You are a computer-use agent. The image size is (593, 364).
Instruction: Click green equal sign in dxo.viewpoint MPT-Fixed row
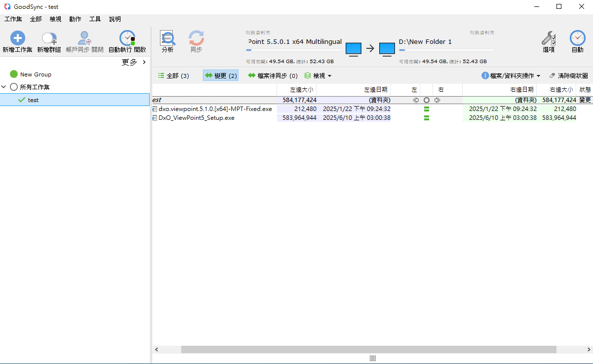coord(427,109)
